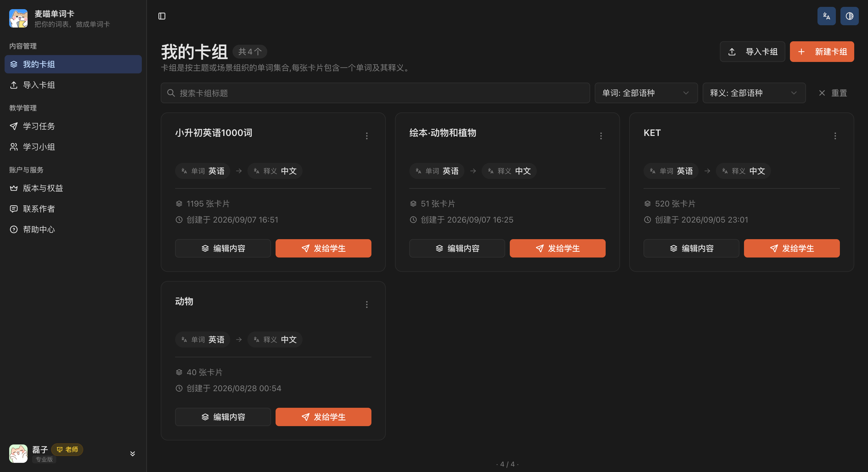868x472 pixels.
Task: Focus the 搜索卡组标题 search field
Action: 375,93
